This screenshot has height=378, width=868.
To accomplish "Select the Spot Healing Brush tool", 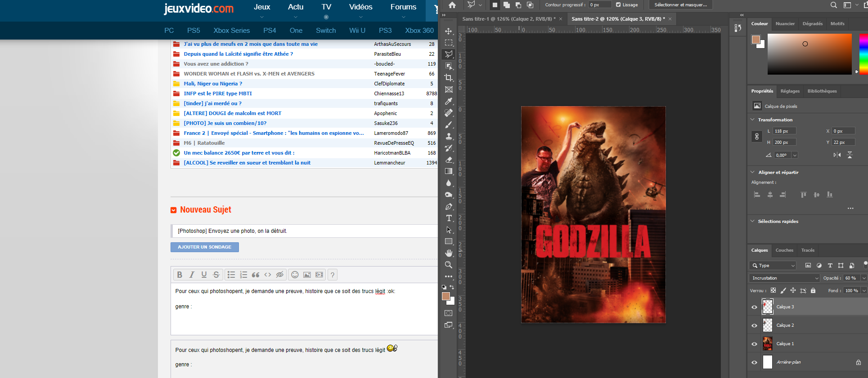I will click(449, 113).
